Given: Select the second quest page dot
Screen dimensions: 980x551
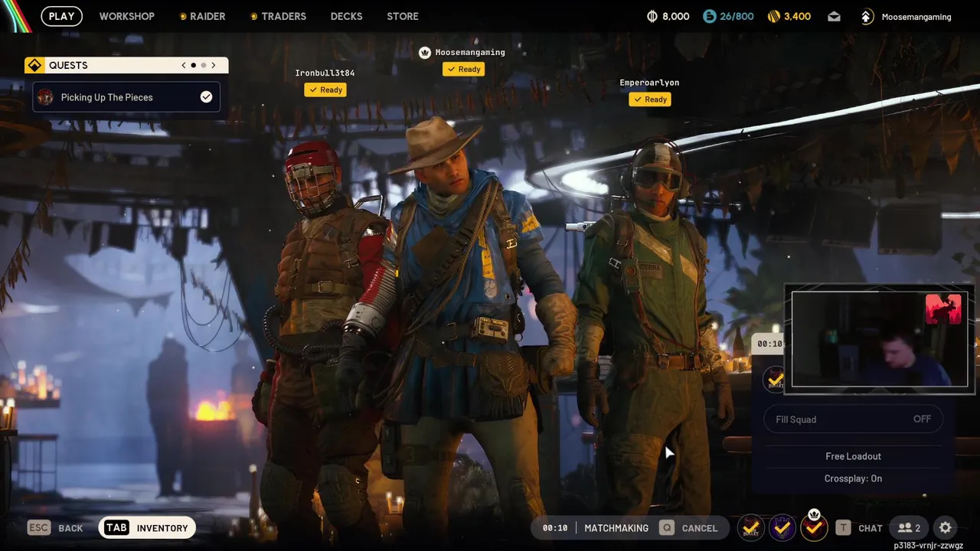Looking at the screenshot, I should pos(203,65).
